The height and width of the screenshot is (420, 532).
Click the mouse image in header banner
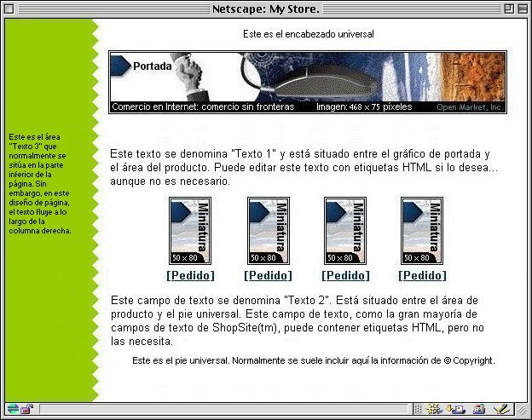click(309, 83)
